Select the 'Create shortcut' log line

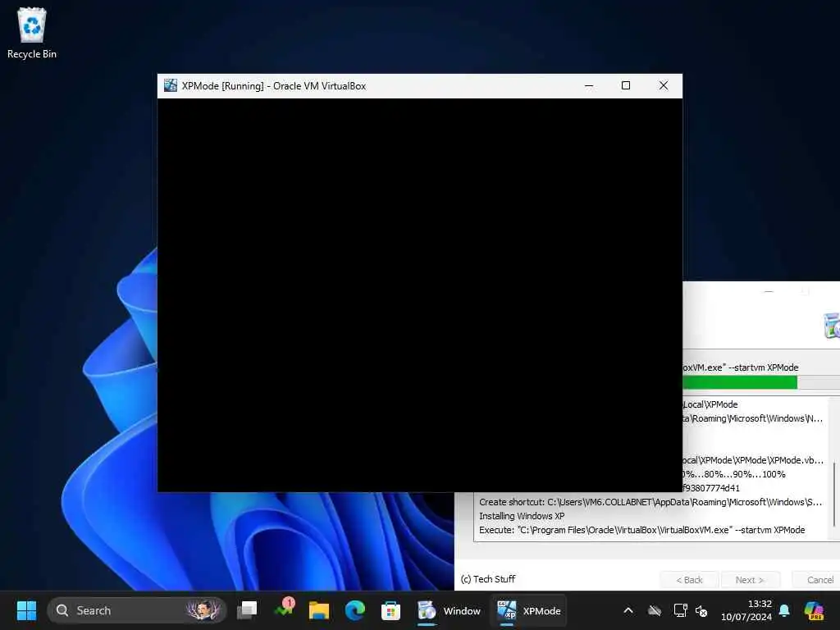point(651,502)
